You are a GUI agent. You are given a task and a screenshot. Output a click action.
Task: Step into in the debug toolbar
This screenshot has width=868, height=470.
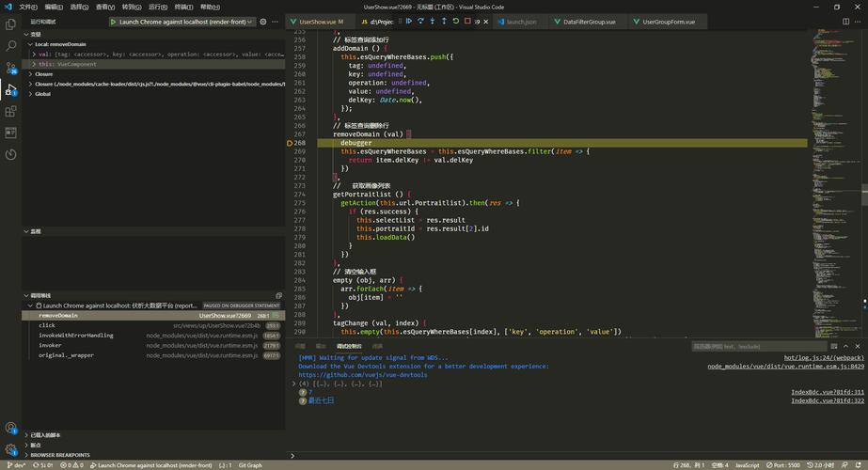pos(433,21)
